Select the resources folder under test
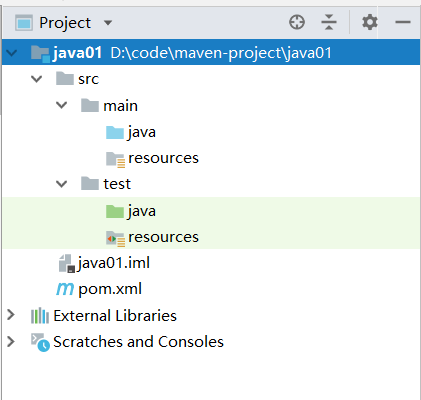 coord(163,237)
